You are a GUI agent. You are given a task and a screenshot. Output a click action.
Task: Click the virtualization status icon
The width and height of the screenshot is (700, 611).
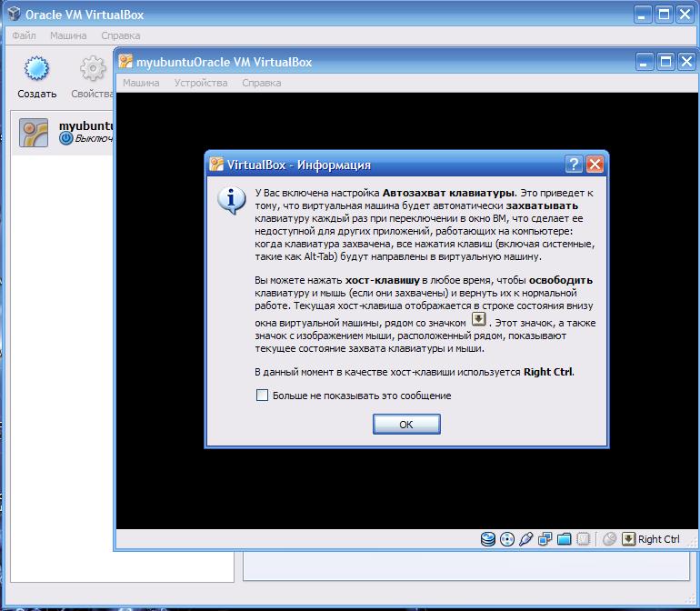pyautogui.click(x=583, y=539)
